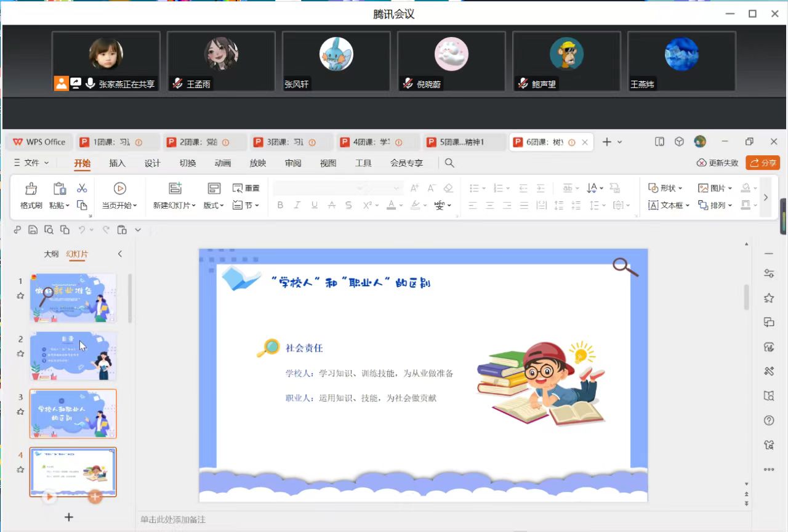Toggle the star marker beside slide 1
Image resolution: width=788 pixels, height=532 pixels.
tap(20, 296)
